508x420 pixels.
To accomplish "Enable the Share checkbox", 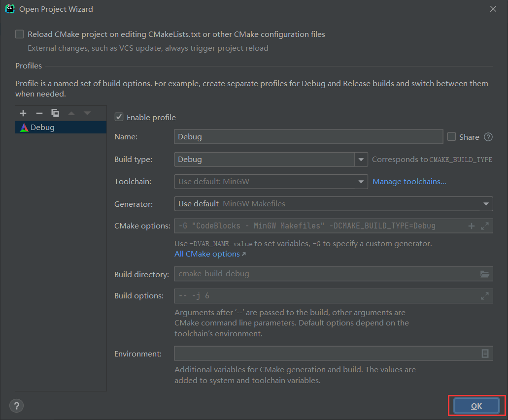I will pyautogui.click(x=451, y=137).
